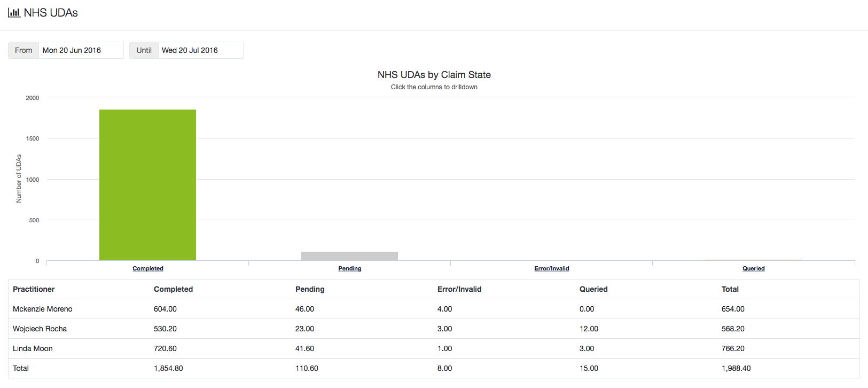Click the From label addon
The width and height of the screenshot is (868, 388).
24,50
